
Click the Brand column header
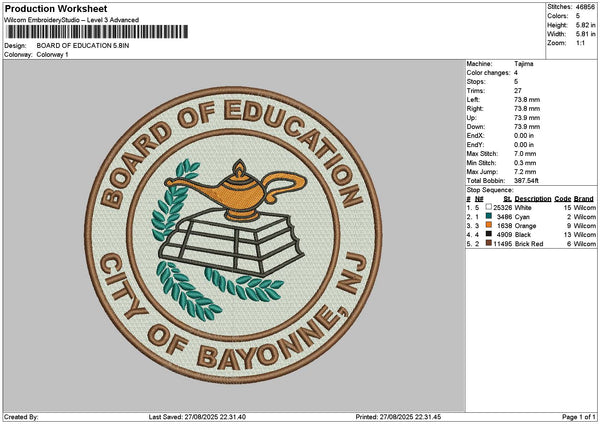(584, 198)
